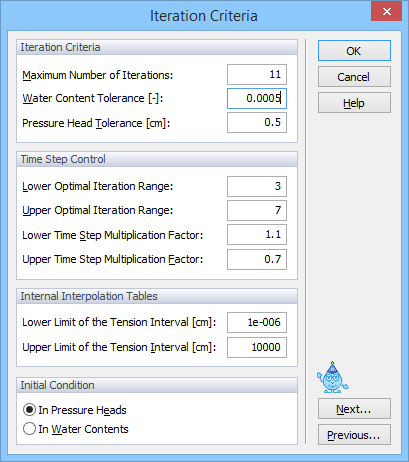
Task: Click Lower Time Step Multiplication Factor field
Action: (257, 235)
